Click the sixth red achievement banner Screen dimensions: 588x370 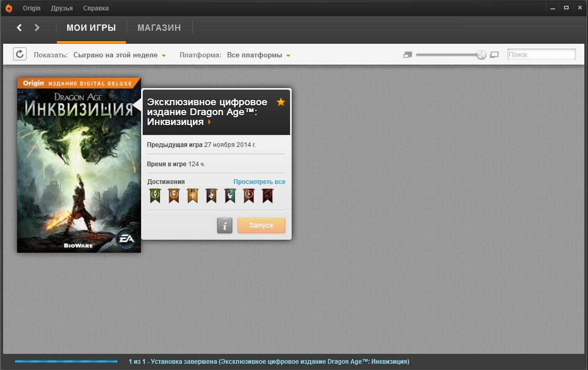(x=248, y=195)
